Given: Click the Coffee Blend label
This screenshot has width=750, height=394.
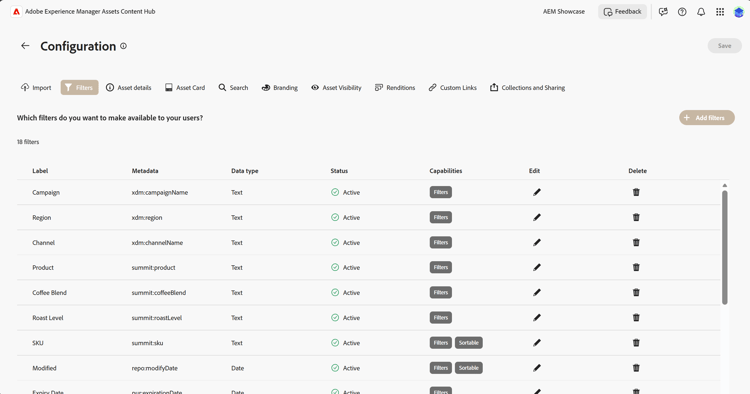Looking at the screenshot, I should [49, 293].
